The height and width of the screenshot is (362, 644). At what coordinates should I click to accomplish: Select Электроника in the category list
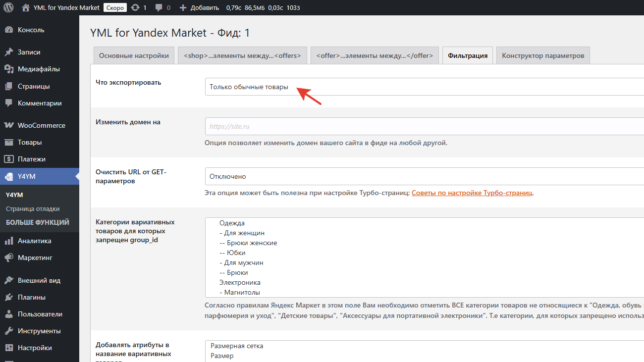click(240, 283)
